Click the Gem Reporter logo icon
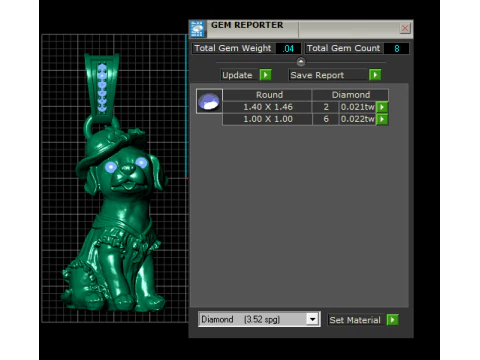The image size is (480, 360). click(197, 29)
